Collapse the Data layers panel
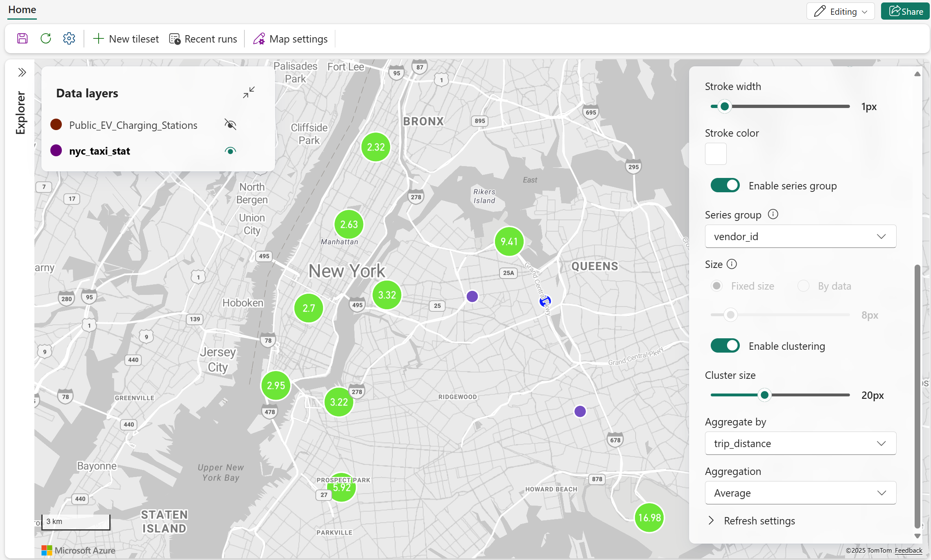 [249, 92]
